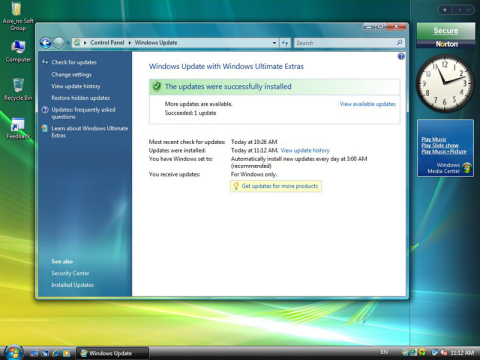The image size is (480, 360).
Task: Open Updates: frequently asked questions
Action: click(x=83, y=113)
